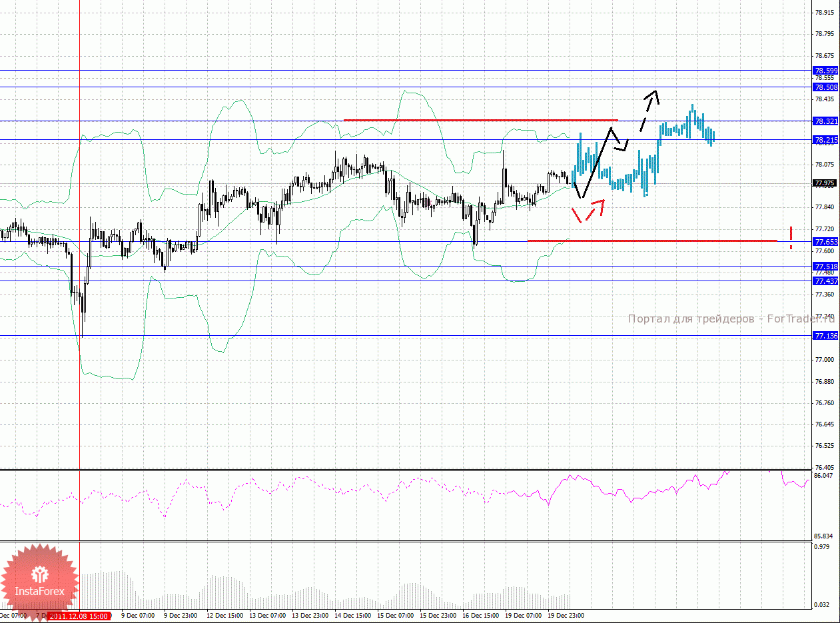
Task: Open the ForTrader.ru watermark link
Action: [x=730, y=319]
